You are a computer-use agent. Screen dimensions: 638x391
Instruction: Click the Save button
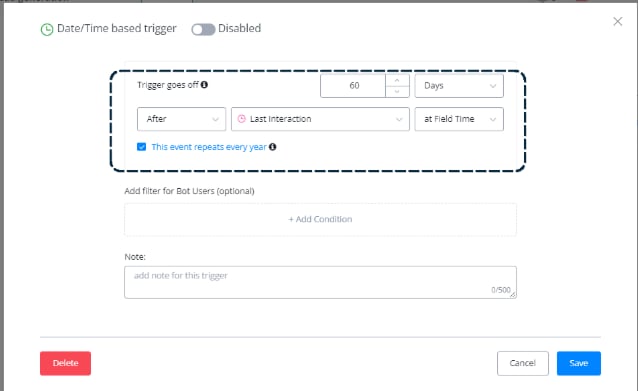(x=579, y=363)
